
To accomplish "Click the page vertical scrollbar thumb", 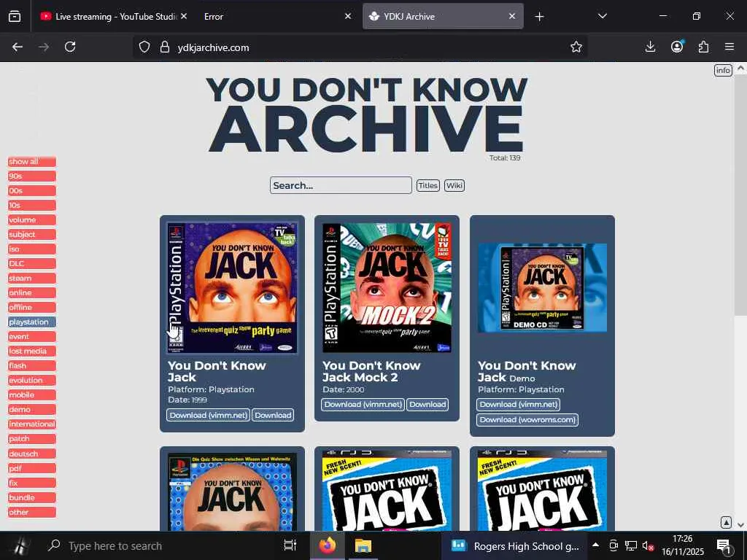I will click(740, 194).
